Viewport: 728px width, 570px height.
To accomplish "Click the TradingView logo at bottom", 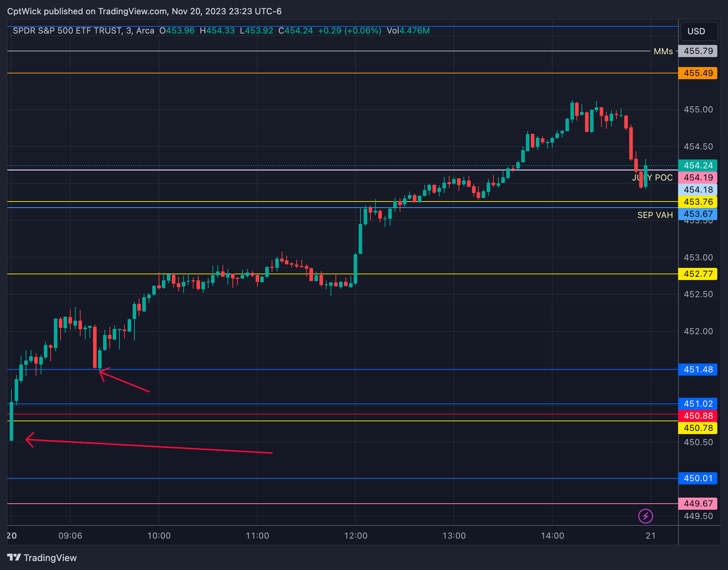I will coord(42,558).
